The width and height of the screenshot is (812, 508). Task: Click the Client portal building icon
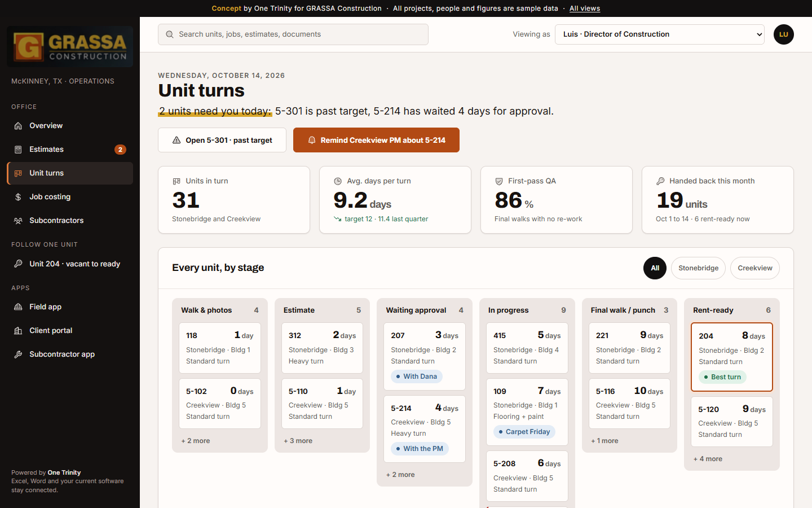[x=18, y=331]
